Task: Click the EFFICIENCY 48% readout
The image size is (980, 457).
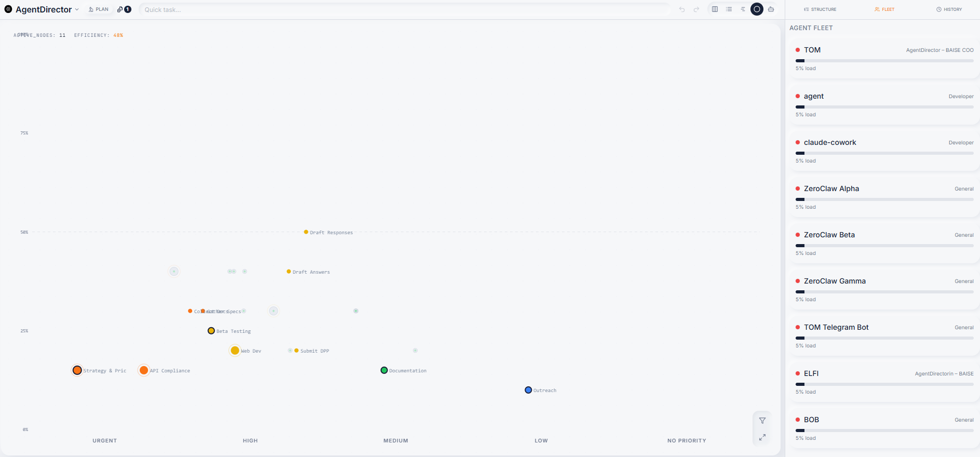Action: (x=99, y=35)
